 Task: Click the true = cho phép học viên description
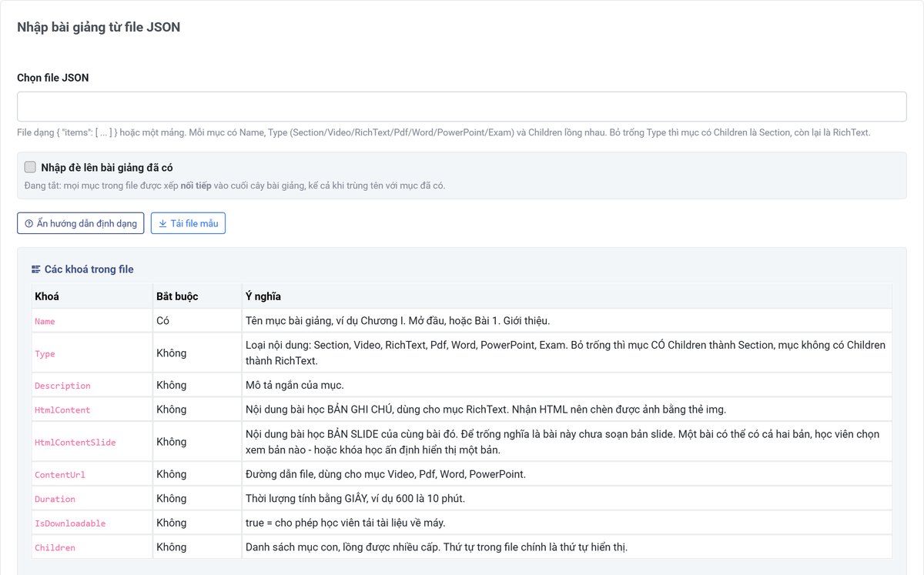point(346,523)
